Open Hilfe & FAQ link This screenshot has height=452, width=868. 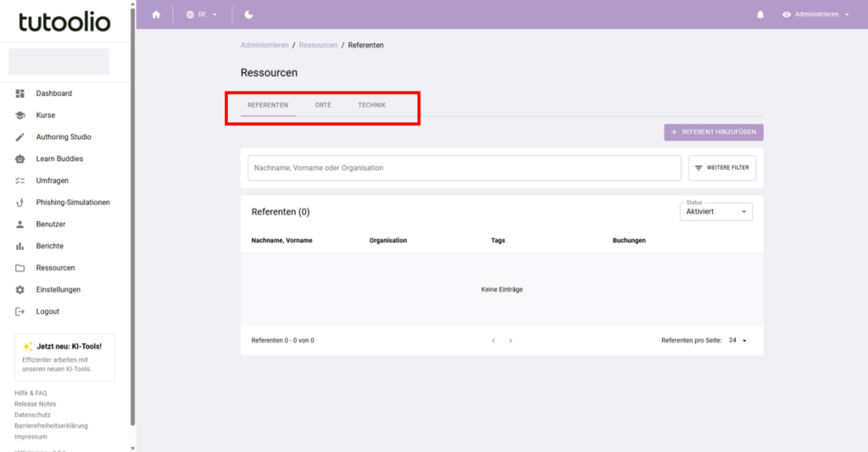[x=31, y=393]
